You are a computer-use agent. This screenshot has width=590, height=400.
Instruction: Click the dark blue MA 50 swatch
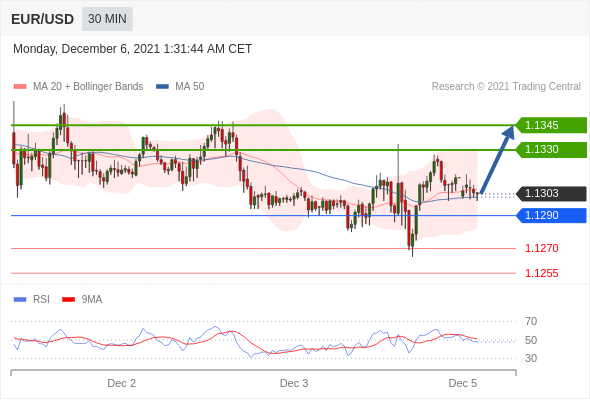point(162,87)
